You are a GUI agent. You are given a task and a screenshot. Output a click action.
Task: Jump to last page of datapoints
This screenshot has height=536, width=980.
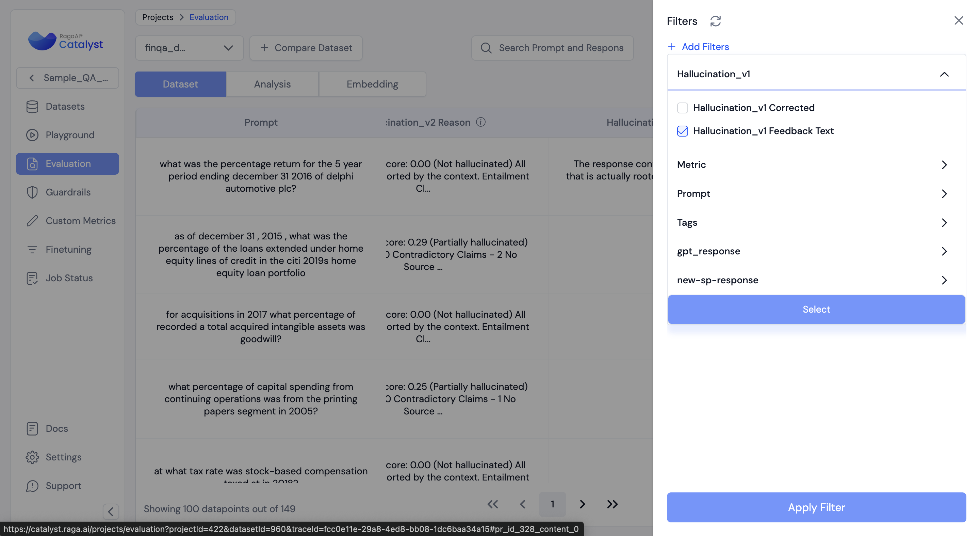[x=612, y=504]
